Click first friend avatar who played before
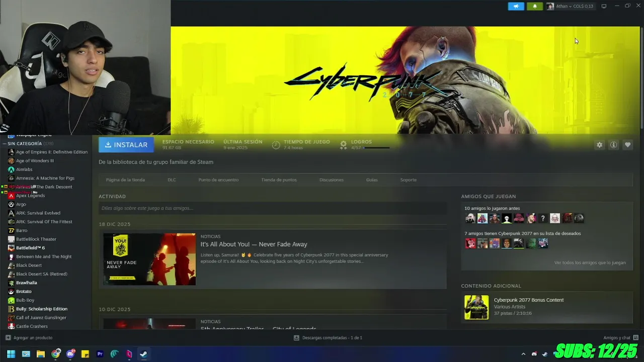Screen dimensions: 644x362 click(x=470, y=218)
